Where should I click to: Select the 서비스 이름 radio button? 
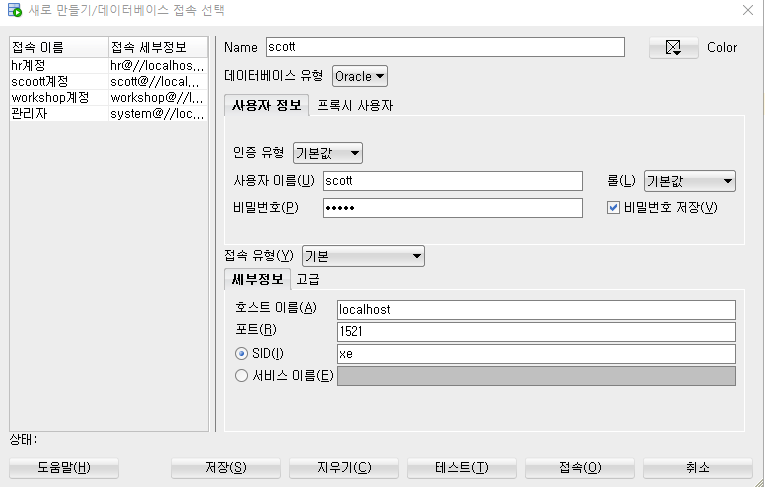point(242,376)
